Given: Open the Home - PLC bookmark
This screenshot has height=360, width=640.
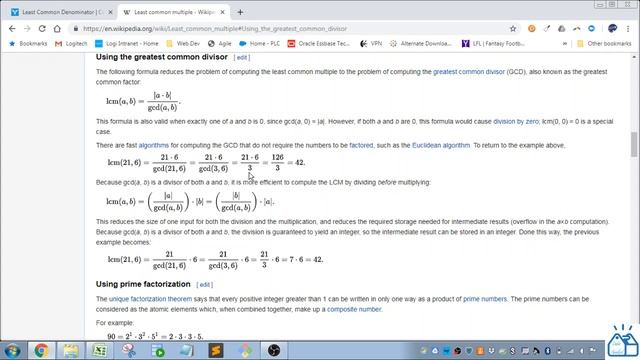Looking at the screenshot, I should (260, 44).
